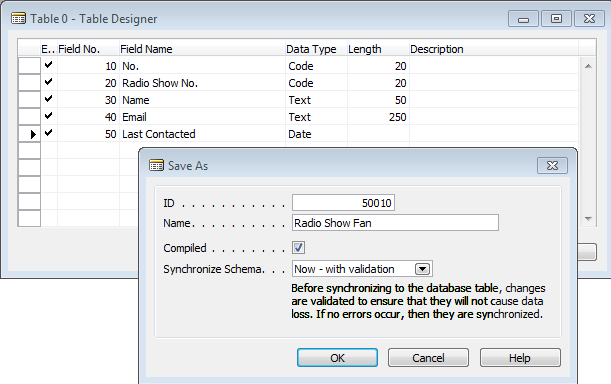
Task: Click field number 30 cell
Action: 88,100
